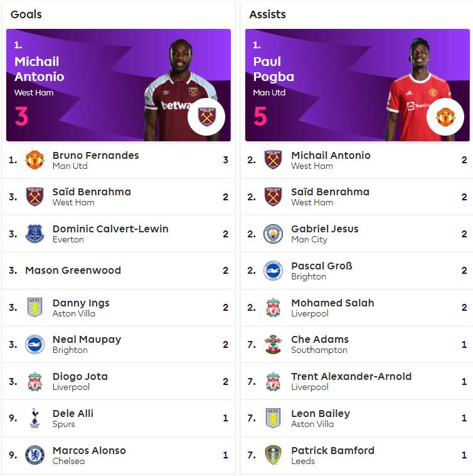Click Michail Antonio's photo on the goals card

tap(181, 90)
